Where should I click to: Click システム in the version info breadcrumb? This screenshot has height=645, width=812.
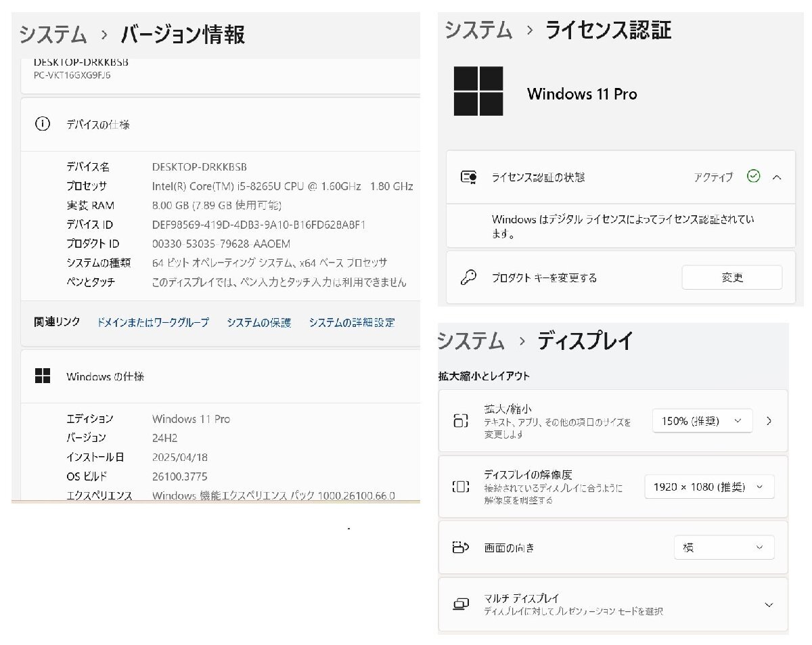51,34
